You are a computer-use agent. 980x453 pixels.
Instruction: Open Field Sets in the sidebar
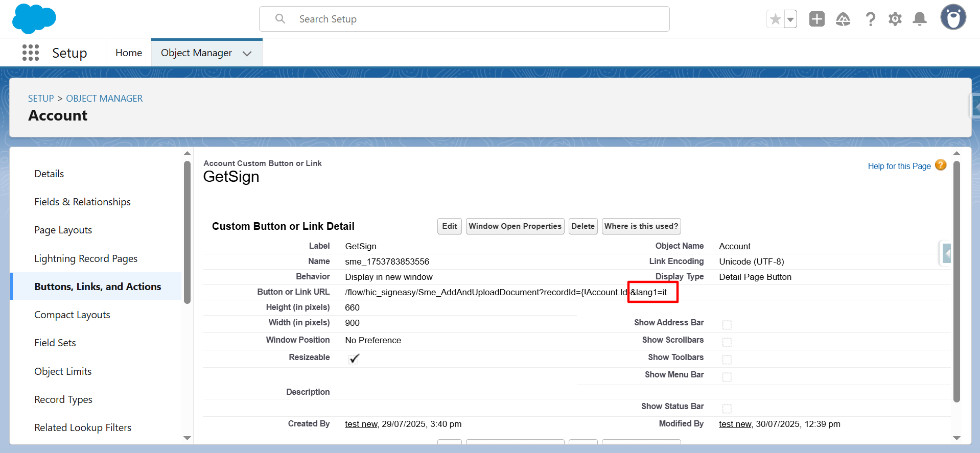(x=55, y=343)
